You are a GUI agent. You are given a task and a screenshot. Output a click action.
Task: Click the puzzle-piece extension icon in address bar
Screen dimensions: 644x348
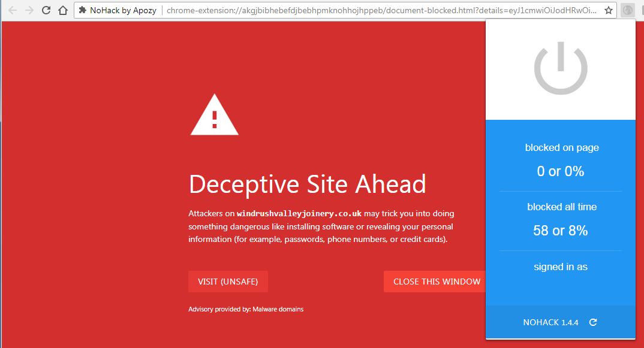pyautogui.click(x=83, y=10)
